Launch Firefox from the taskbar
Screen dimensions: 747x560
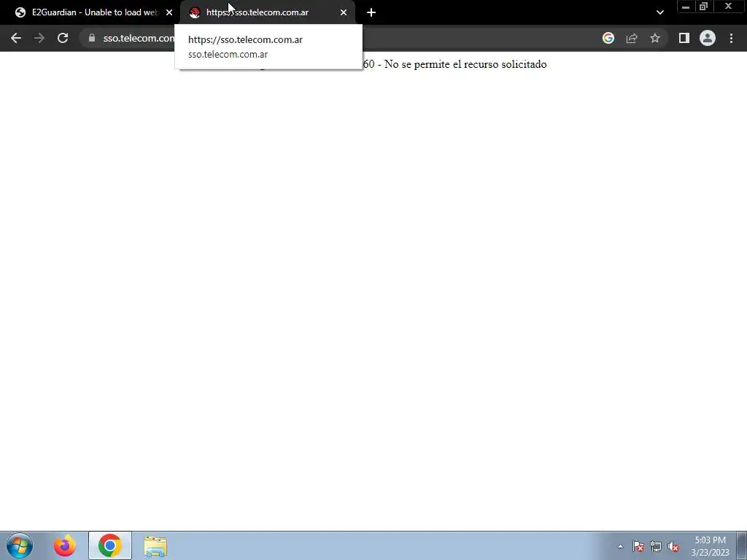pyautogui.click(x=65, y=545)
